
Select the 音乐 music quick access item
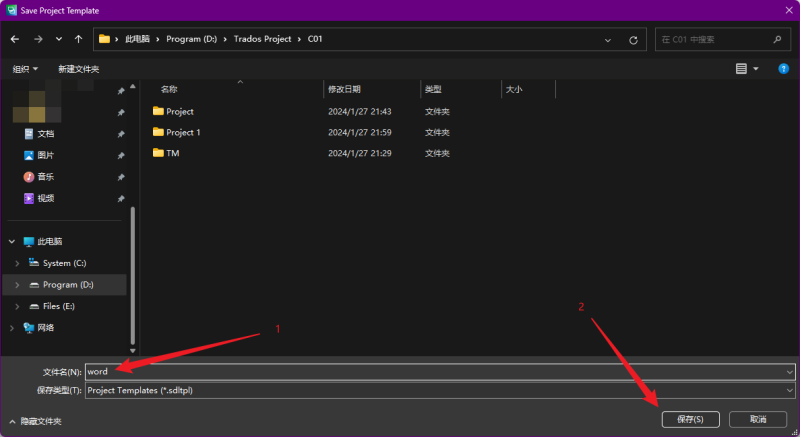click(x=45, y=177)
